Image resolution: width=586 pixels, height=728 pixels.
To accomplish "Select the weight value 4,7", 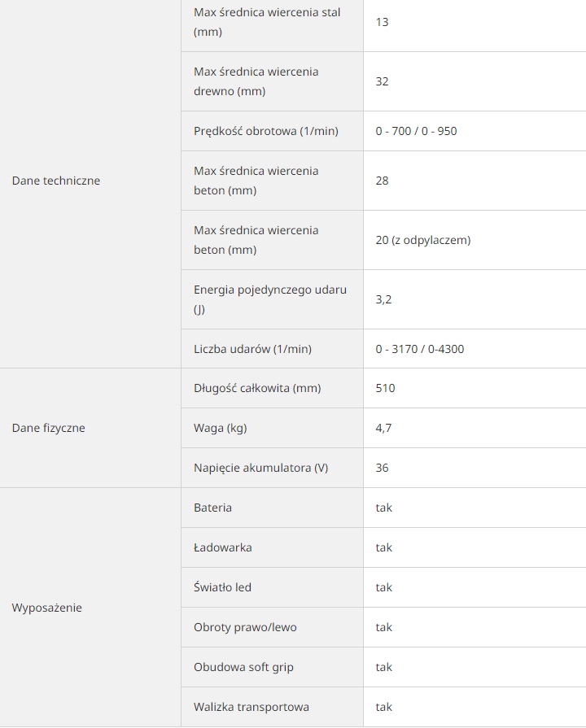I will coord(383,428).
